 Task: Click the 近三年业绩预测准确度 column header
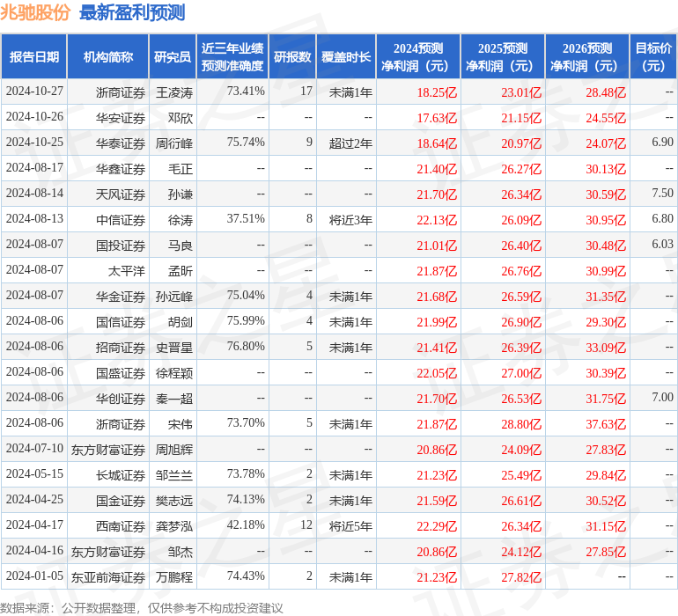[x=232, y=56]
